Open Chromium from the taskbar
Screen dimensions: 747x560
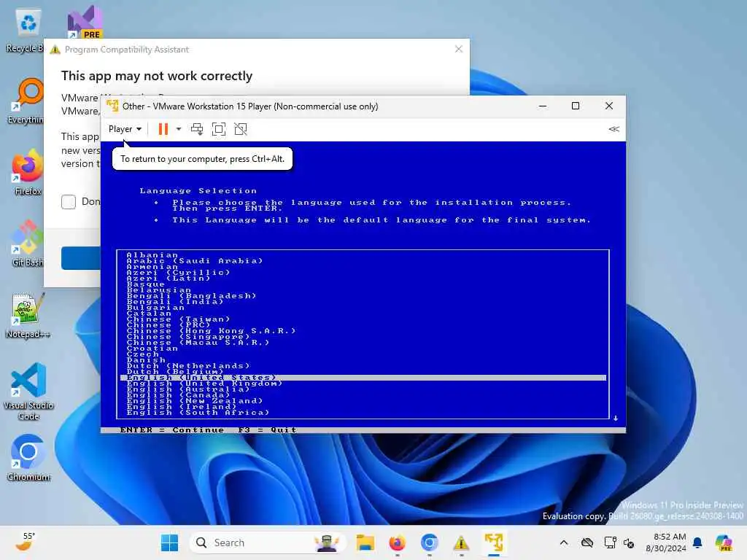pyautogui.click(x=429, y=542)
